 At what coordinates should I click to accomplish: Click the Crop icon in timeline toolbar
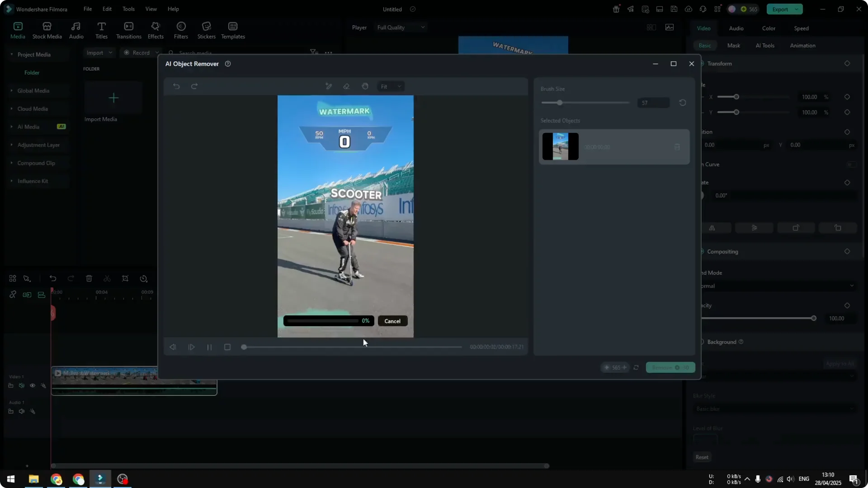click(125, 278)
